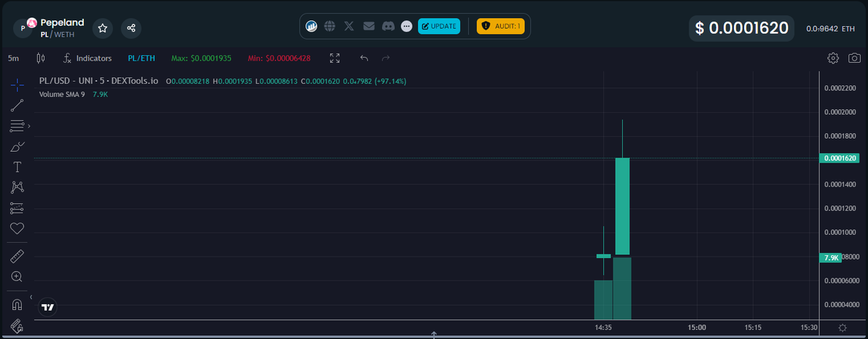Image resolution: width=868 pixels, height=339 pixels.
Task: Open the Discord link icon
Action: tap(388, 26)
